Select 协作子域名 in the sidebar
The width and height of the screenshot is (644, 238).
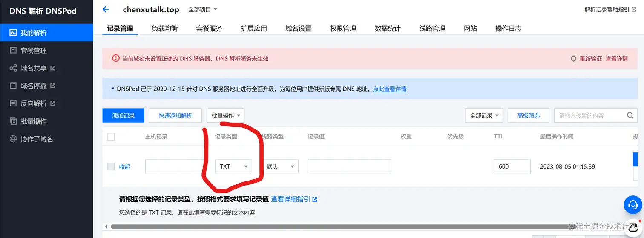(x=46, y=139)
